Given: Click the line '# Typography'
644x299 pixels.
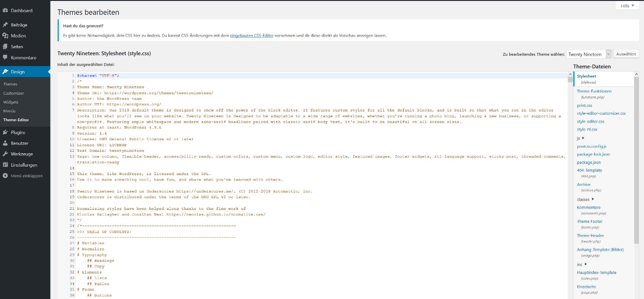Looking at the screenshot, I should tap(92, 255).
